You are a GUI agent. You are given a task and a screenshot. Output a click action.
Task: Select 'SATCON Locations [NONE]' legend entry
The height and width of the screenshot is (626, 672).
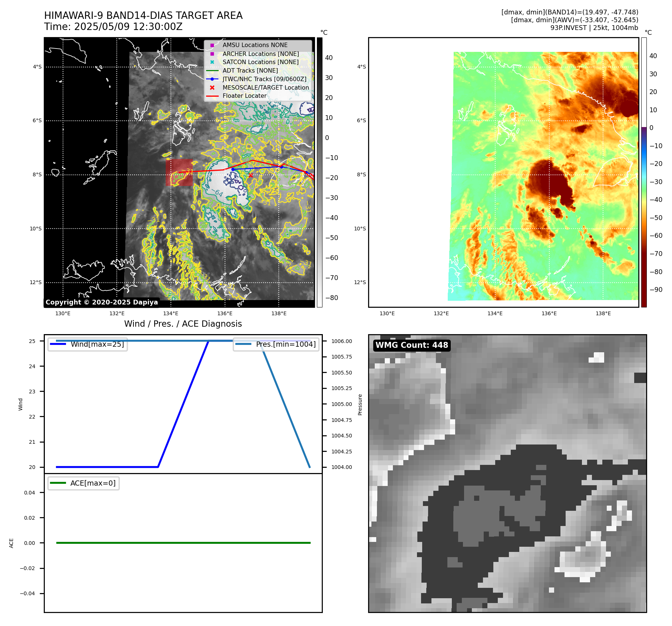pos(261,62)
